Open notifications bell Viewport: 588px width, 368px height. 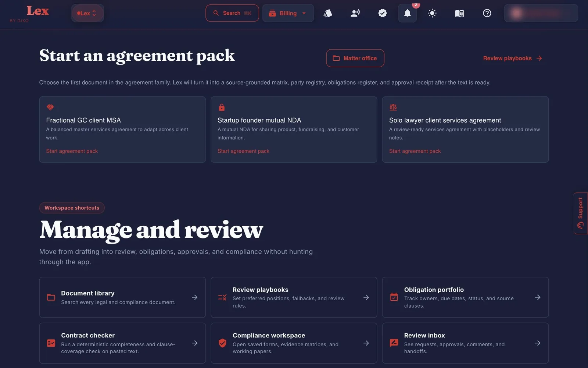(x=408, y=13)
